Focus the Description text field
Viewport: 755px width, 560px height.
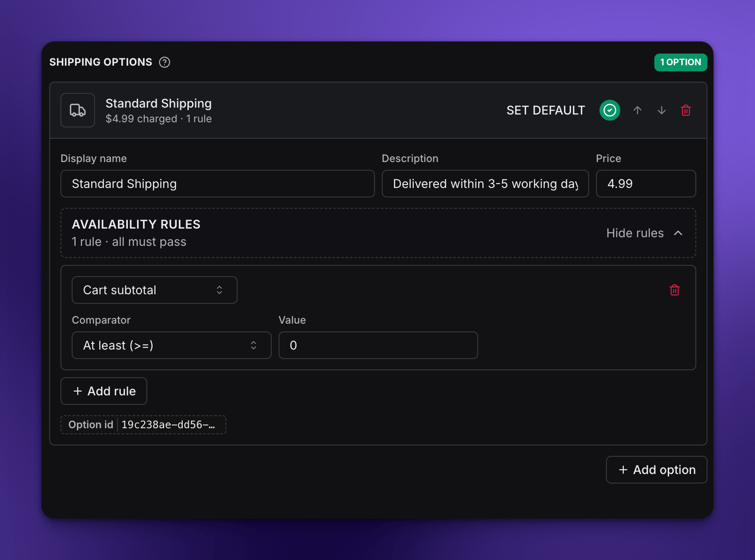pyautogui.click(x=485, y=184)
